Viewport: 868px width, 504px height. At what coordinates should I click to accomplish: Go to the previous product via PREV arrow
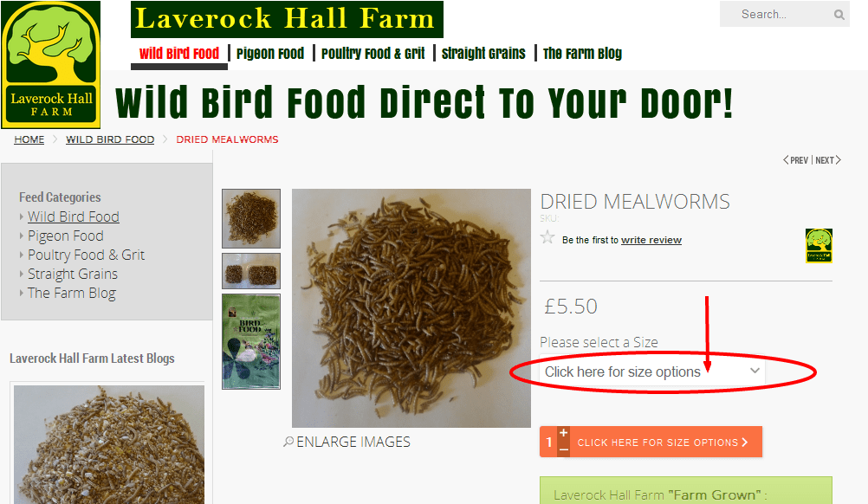[795, 160]
